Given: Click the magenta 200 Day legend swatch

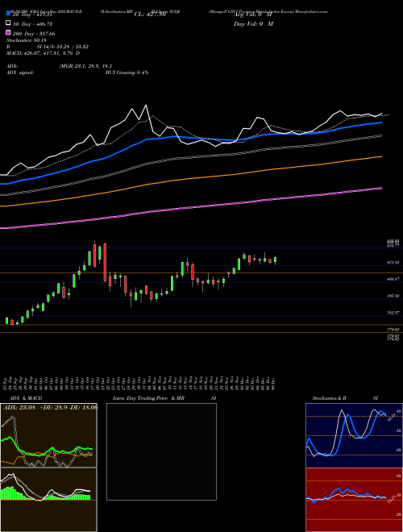Looking at the screenshot, I should click(8, 33).
